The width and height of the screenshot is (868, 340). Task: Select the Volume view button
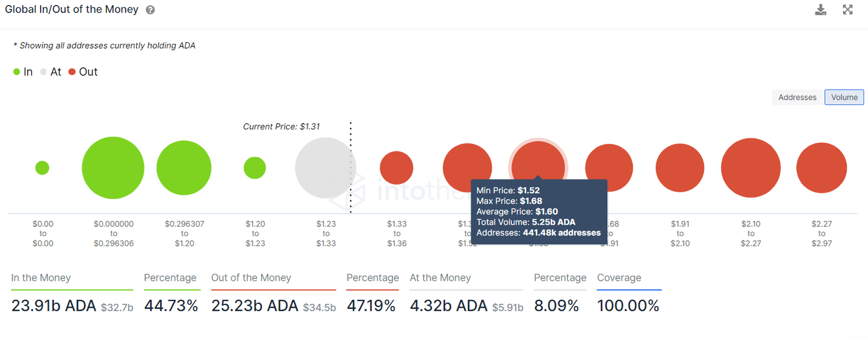click(x=844, y=97)
